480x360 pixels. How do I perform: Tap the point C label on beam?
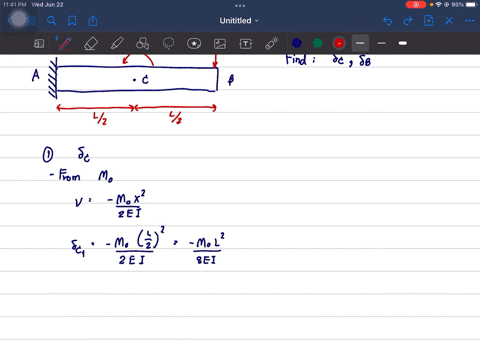[x=145, y=80]
